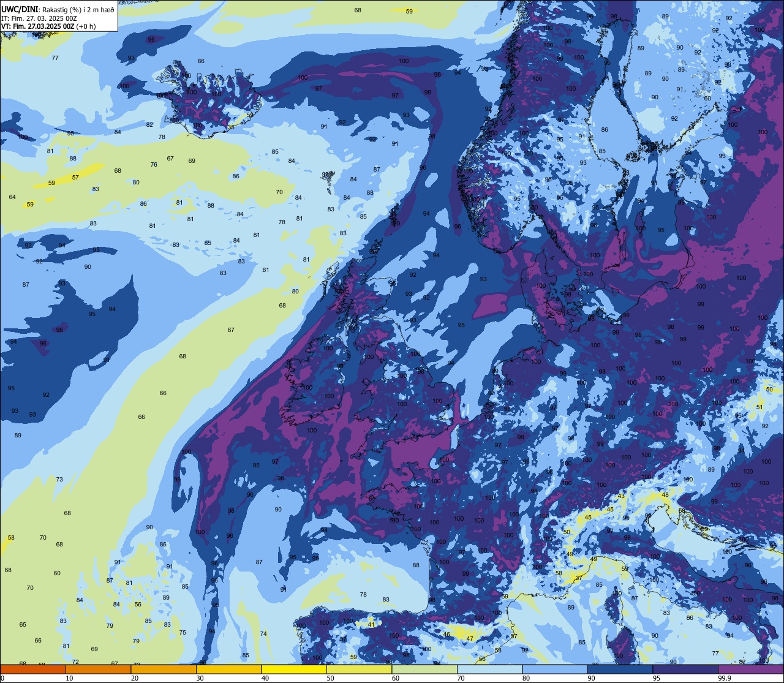Screen dimensions: 784x683
Task: Click the 10–20 orange legend swatch
Action: (x=98, y=669)
